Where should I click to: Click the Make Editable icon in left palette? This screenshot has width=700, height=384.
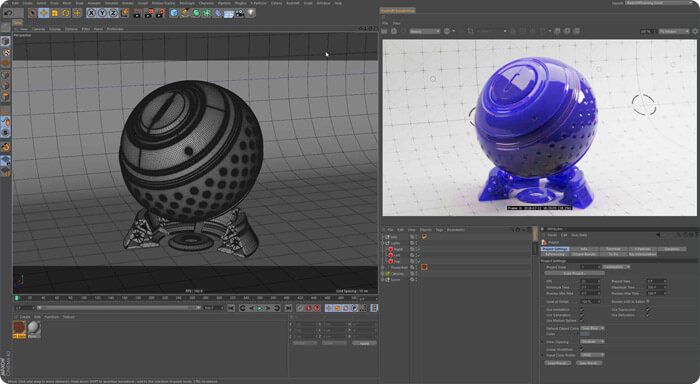[x=6, y=28]
